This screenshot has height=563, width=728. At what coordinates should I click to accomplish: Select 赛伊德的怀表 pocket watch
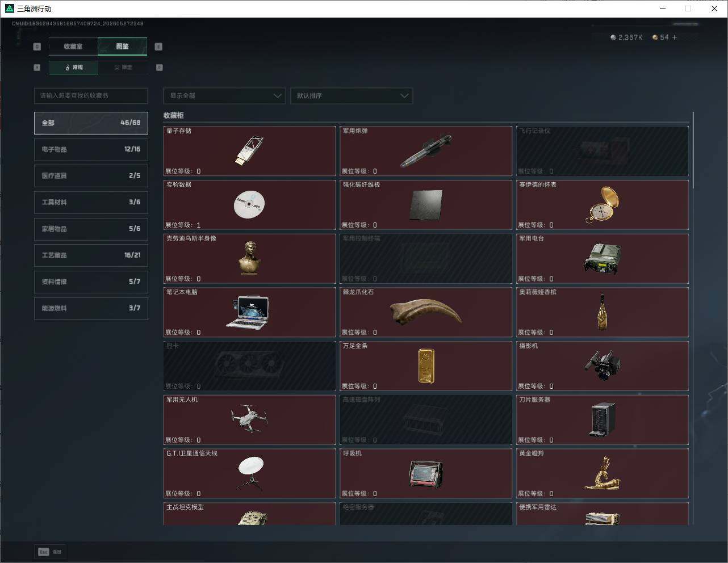pos(602,205)
